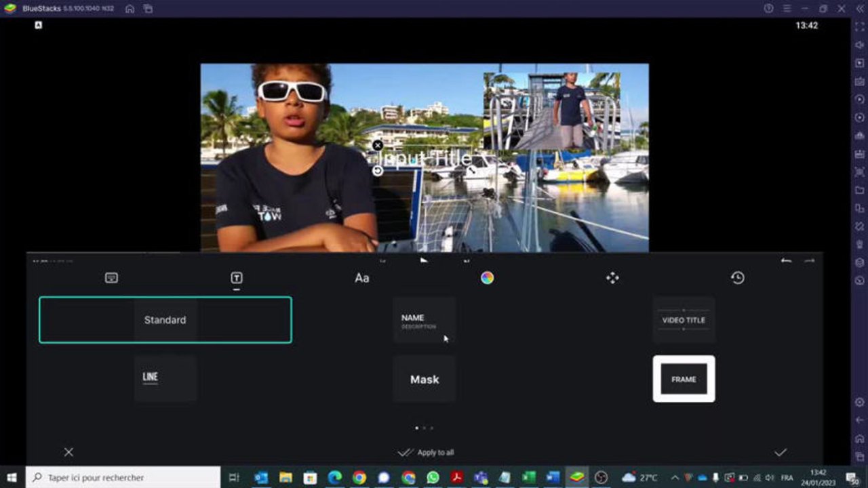Select the Input Title text on preview

point(426,159)
